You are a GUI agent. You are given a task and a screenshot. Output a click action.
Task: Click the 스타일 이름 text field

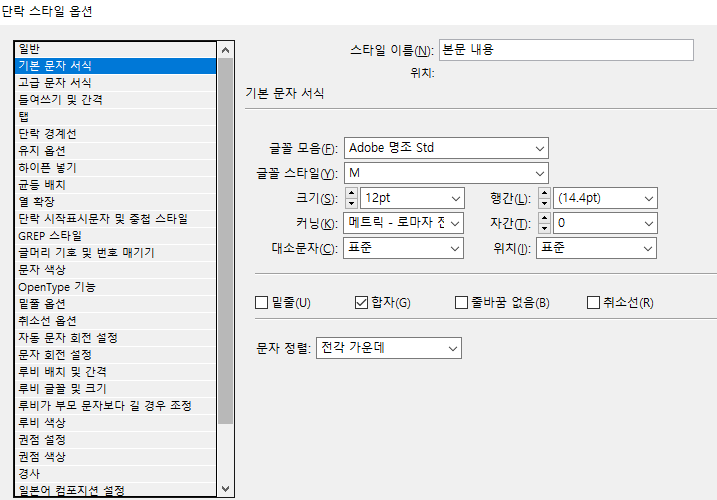point(566,50)
